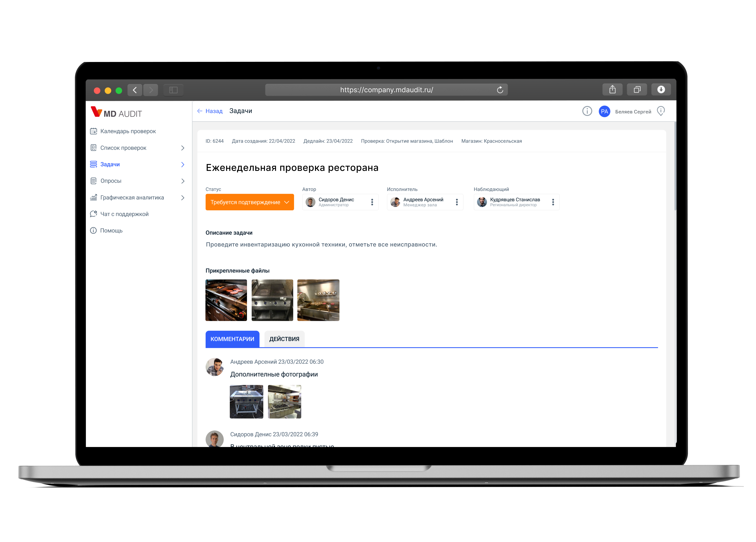Click the PA user avatar badge
The image size is (756, 542).
[604, 111]
